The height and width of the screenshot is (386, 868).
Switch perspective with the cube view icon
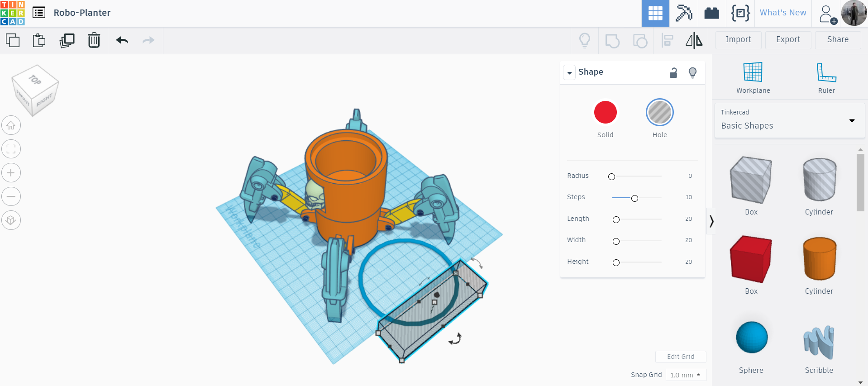tap(11, 220)
